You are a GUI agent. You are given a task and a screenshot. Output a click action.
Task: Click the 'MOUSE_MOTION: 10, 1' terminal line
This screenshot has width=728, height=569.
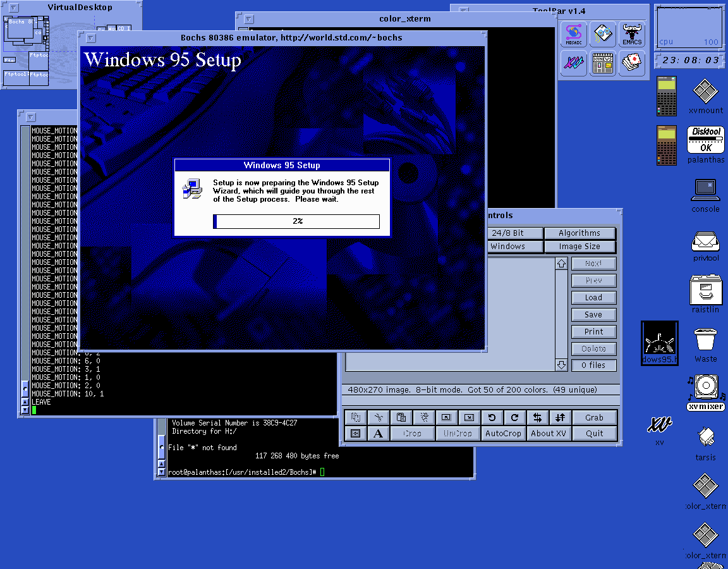(x=68, y=394)
